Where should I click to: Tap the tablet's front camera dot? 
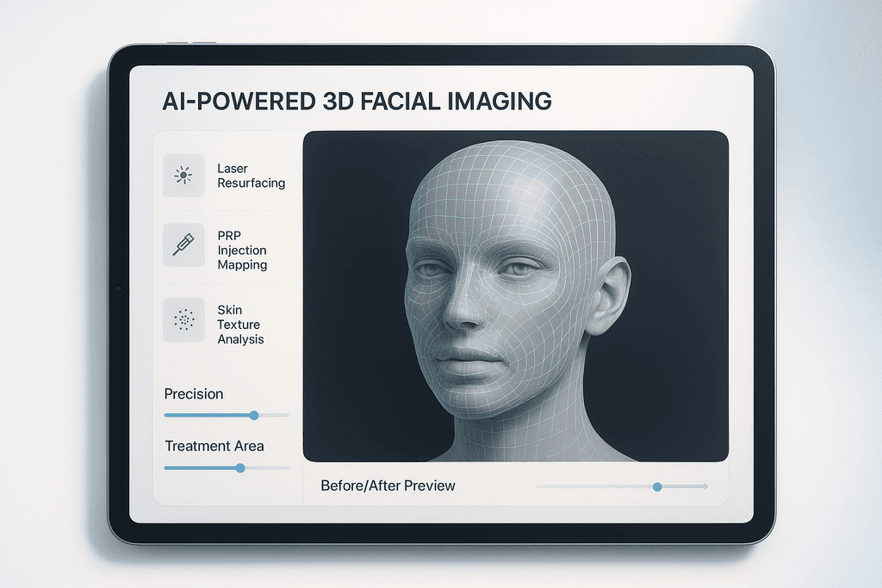[x=118, y=286]
